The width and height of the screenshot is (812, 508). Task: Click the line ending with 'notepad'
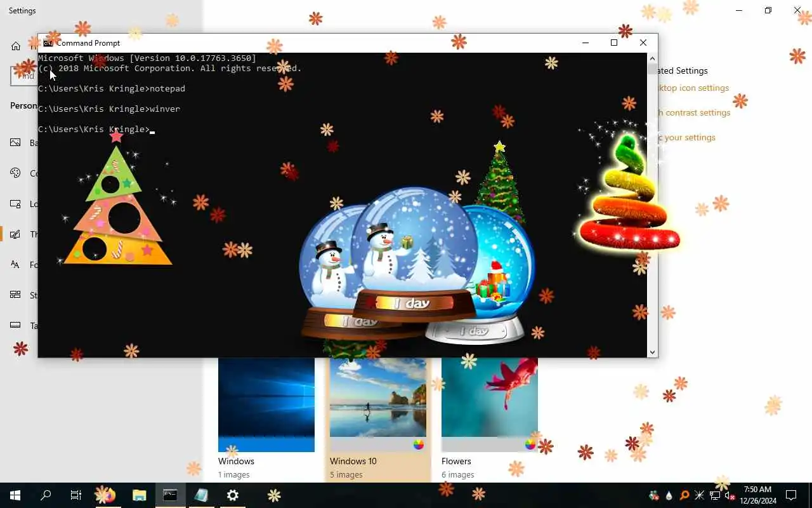(112, 89)
